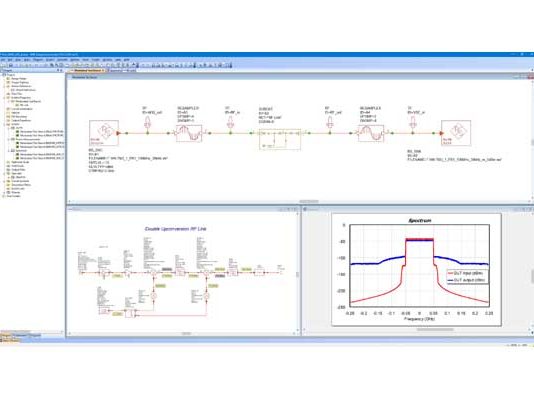Select the first resampler block in the chain
The width and height of the screenshot is (534, 400).
coord(189,133)
